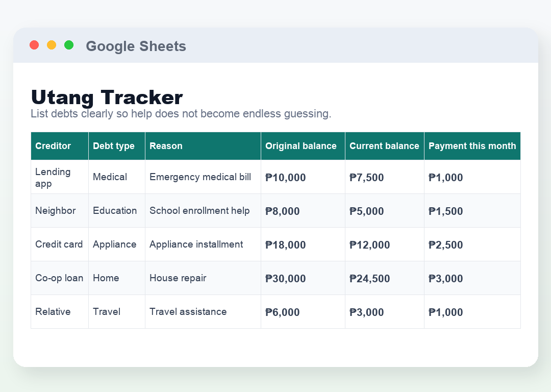551x392 pixels.
Task: Click the Current balance column header
Action: [x=385, y=146]
